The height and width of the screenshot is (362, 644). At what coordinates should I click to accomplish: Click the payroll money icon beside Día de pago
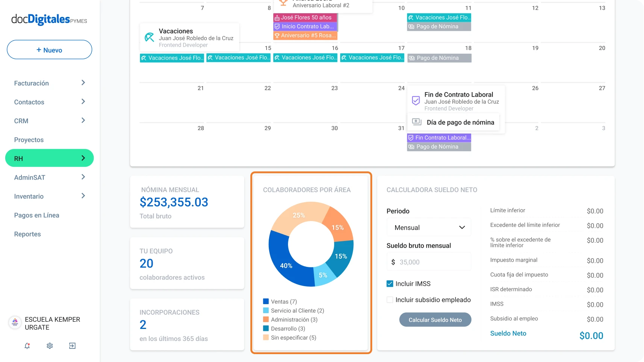pyautogui.click(x=417, y=122)
